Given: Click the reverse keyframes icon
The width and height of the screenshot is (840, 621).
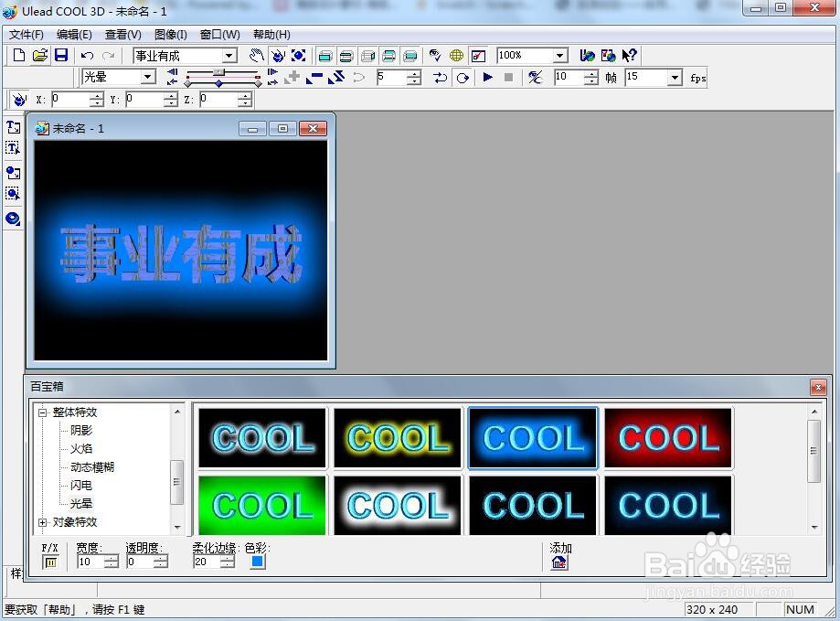Looking at the screenshot, I should (x=336, y=78).
